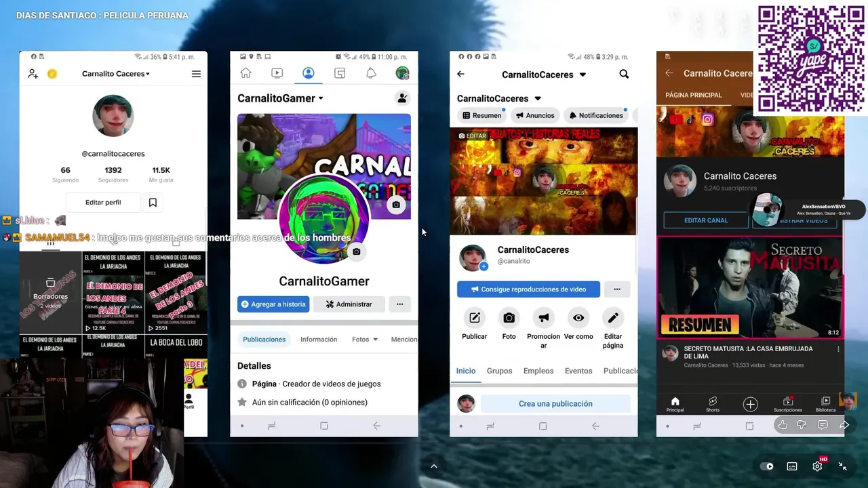This screenshot has height=488, width=868.
Task: Open the Facebook Watch video icon
Action: 277,73
